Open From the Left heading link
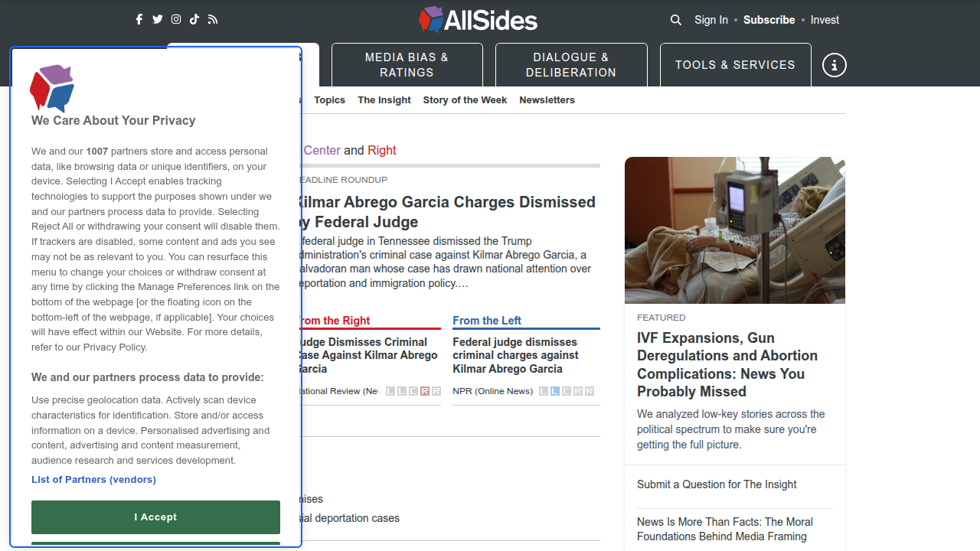Image resolution: width=980 pixels, height=551 pixels. click(487, 321)
